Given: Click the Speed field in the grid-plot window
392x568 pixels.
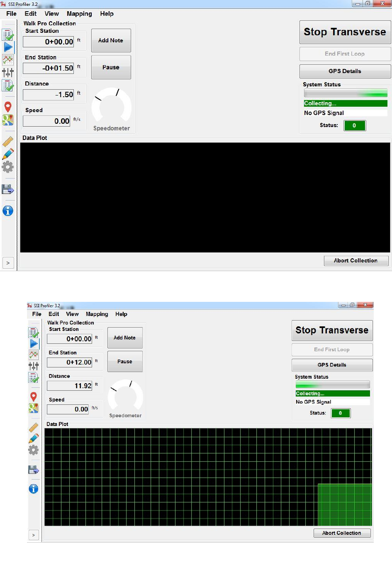Looking at the screenshot, I should click(68, 409).
